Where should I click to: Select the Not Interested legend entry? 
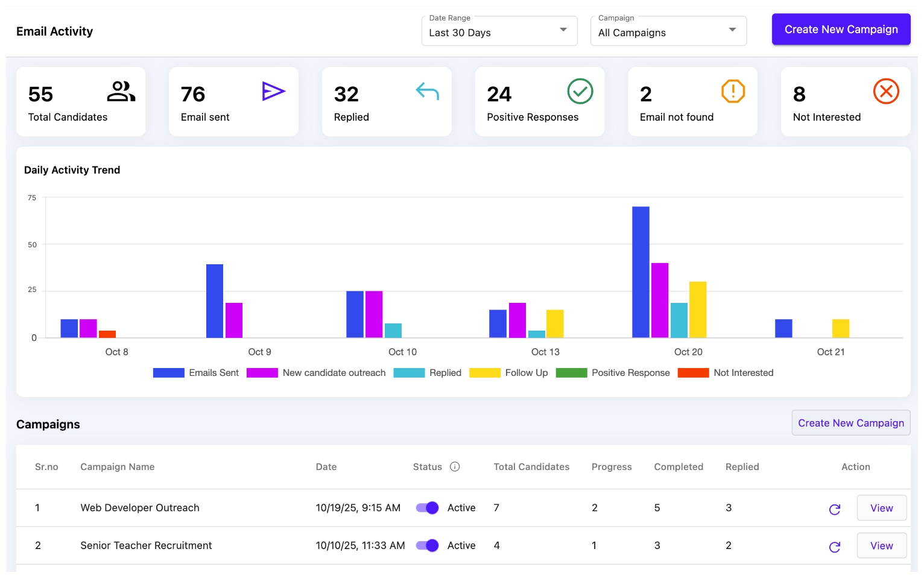[727, 372]
